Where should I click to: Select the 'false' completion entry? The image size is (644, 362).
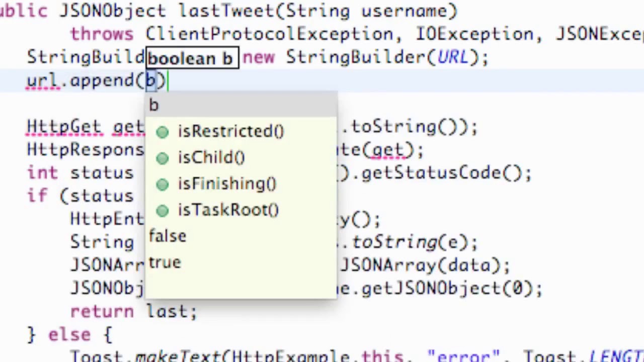pyautogui.click(x=240, y=236)
